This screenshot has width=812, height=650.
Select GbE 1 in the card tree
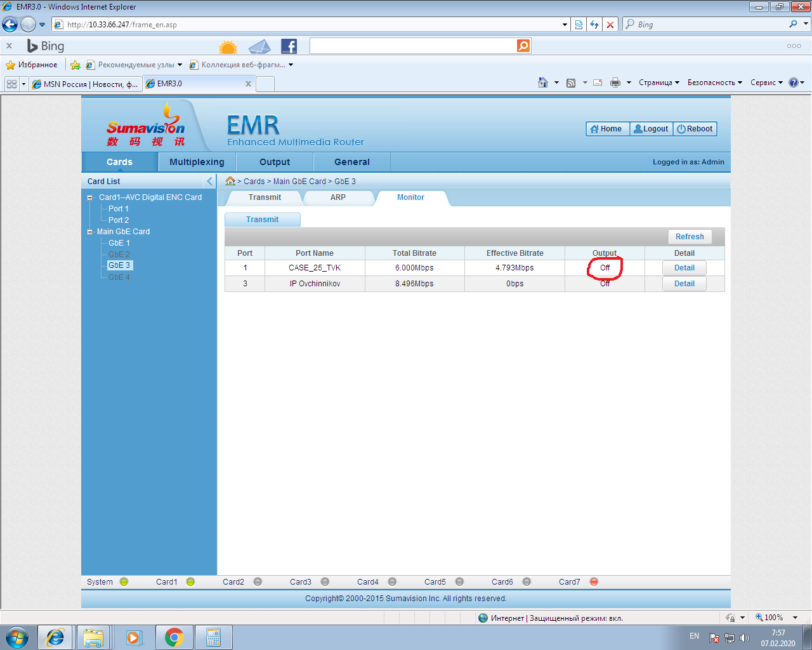point(119,243)
